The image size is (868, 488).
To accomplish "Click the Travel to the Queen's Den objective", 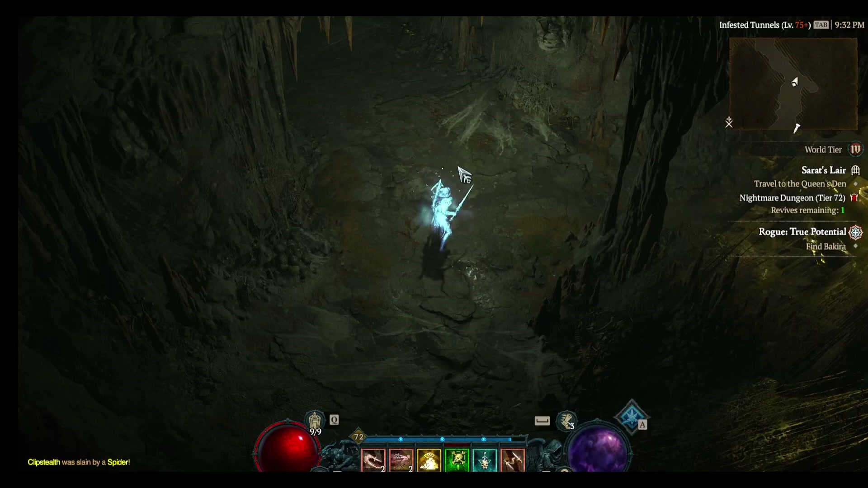I will (x=800, y=184).
